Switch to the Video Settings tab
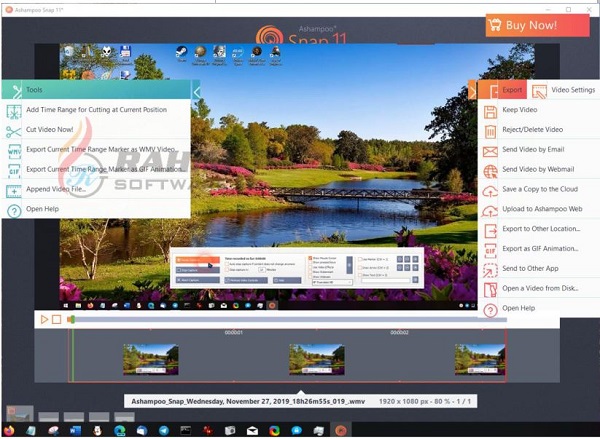Screen dimensions: 600x439 [564, 90]
